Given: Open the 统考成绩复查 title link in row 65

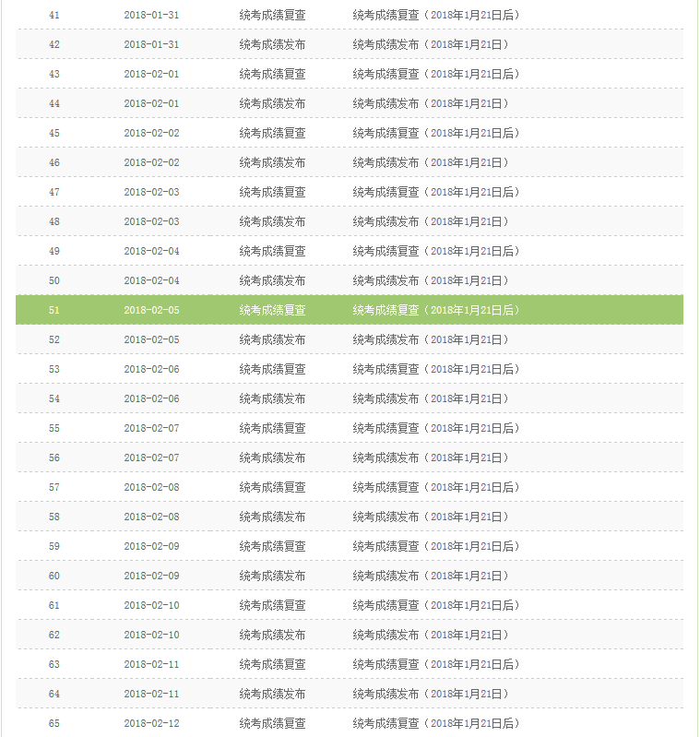Looking at the screenshot, I should click(x=435, y=723).
